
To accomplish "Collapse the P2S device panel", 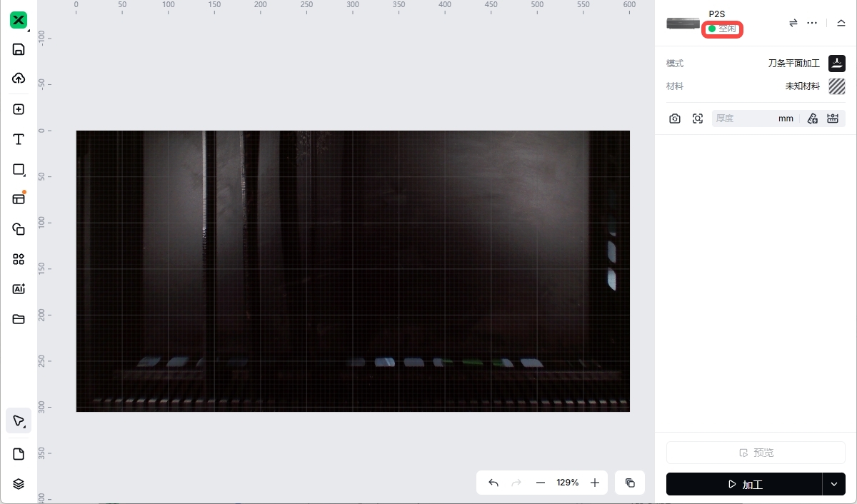I will pos(841,23).
